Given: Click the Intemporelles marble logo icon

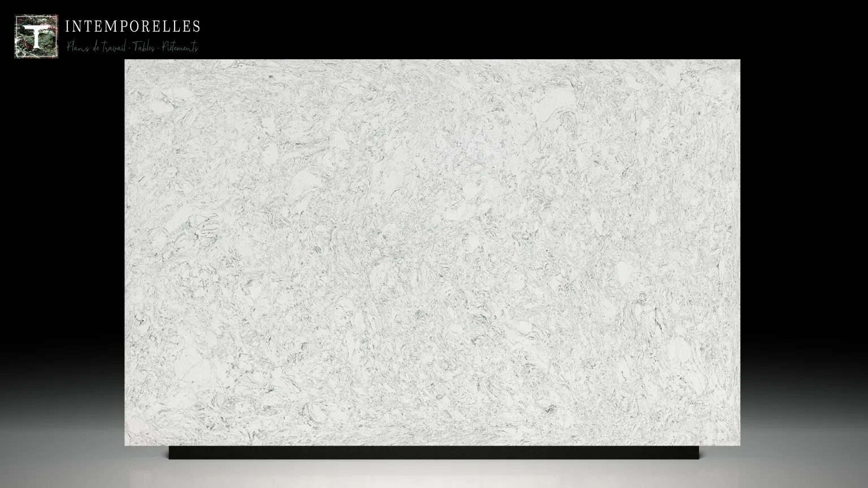Looking at the screenshot, I should pos(36,36).
